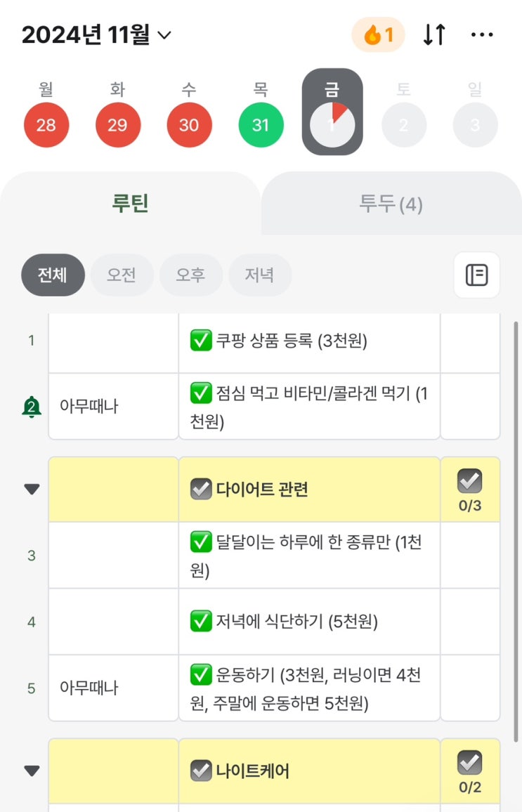Check off 쿠팡 상품 등록 routine
The image size is (522, 812).
tap(202, 340)
